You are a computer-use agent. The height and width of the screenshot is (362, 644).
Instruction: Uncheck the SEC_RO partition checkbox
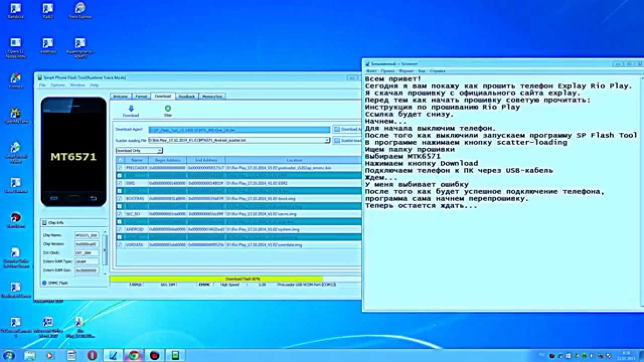tap(119, 214)
